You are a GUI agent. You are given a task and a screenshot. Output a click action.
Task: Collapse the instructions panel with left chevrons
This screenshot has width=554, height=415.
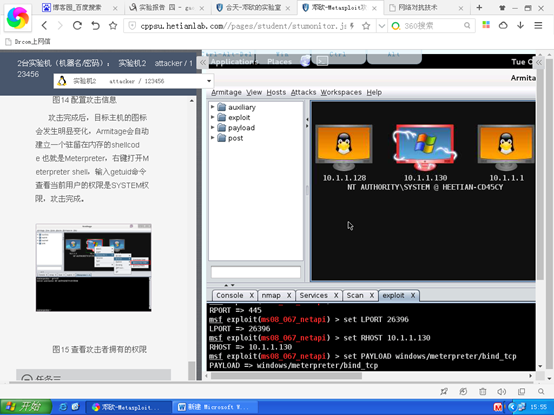pos(202,63)
